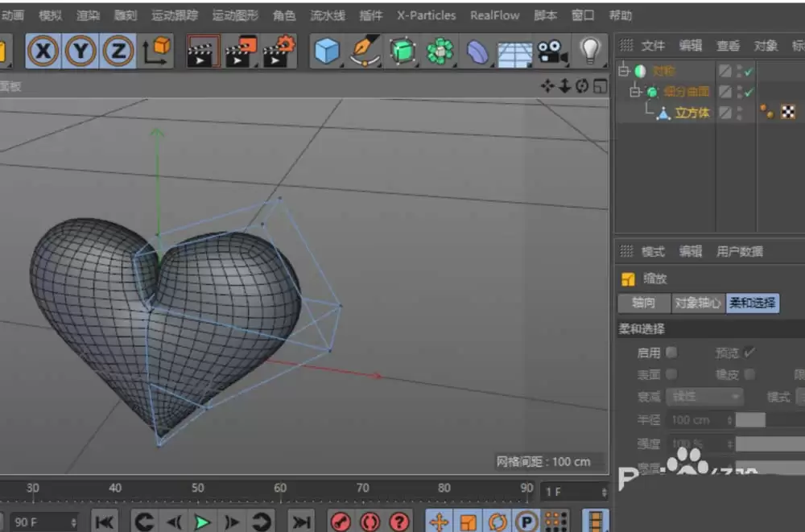This screenshot has width=805, height=532.
Task: Toggle the X axis lock button
Action: pyautogui.click(x=43, y=51)
